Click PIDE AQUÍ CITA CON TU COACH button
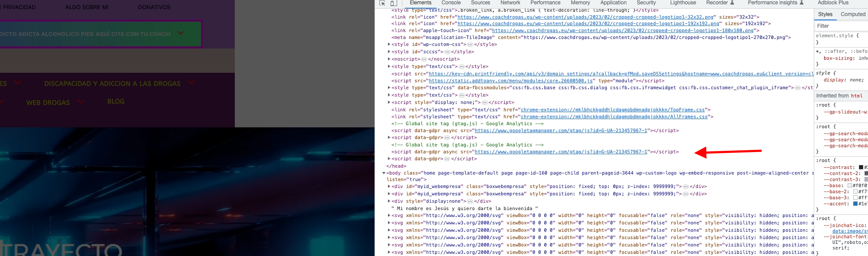The height and width of the screenshot is (256, 868). click(100, 34)
